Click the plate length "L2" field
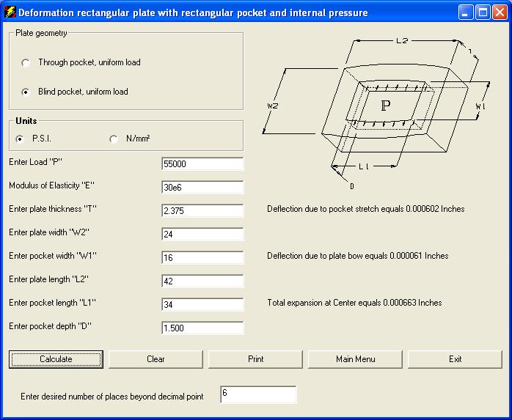The image size is (512, 420). coord(202,281)
